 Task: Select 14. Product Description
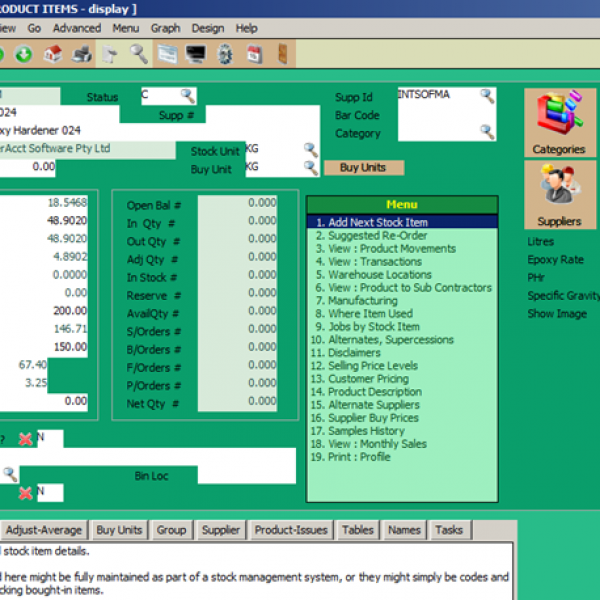point(402,391)
